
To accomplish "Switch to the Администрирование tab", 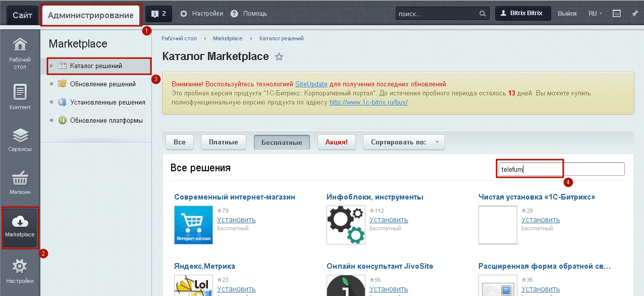I will pyautogui.click(x=91, y=16).
